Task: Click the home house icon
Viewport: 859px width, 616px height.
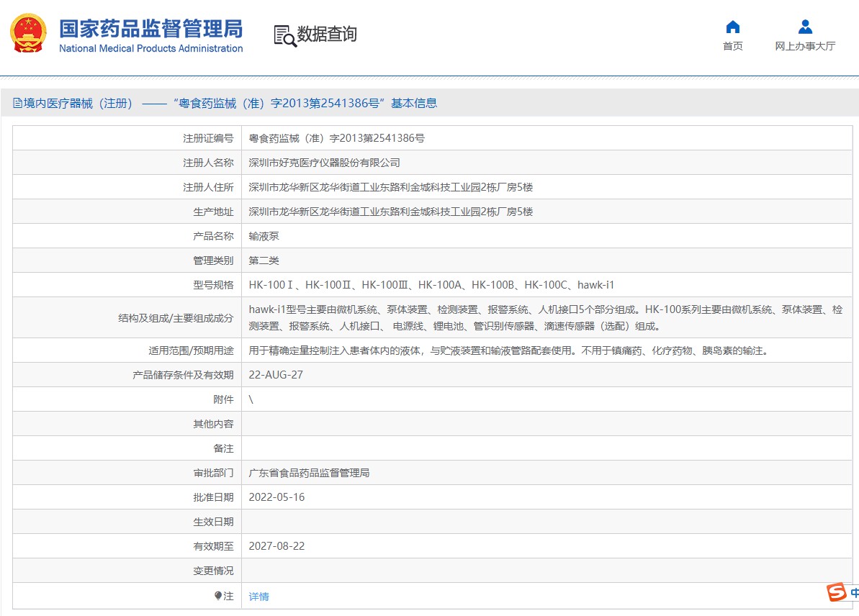Action: (x=732, y=27)
